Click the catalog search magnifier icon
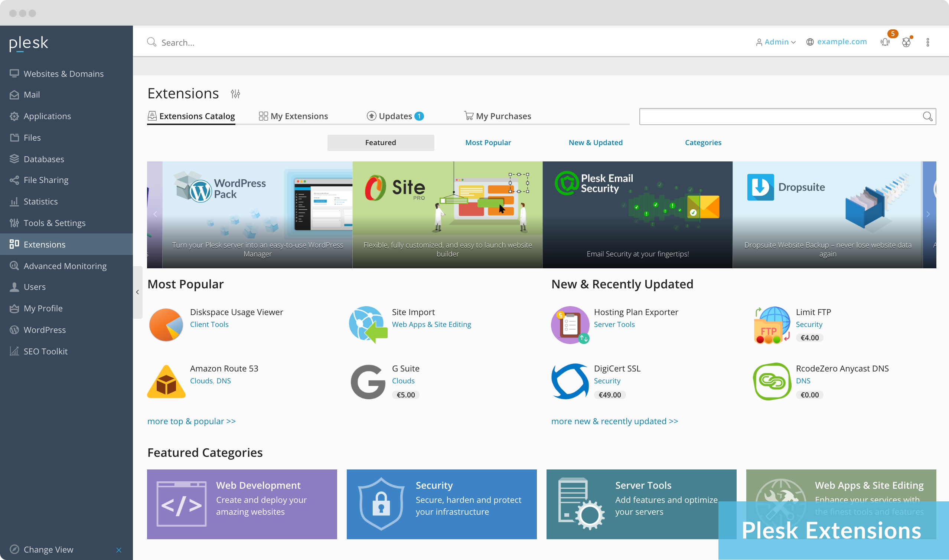This screenshot has height=560, width=949. pyautogui.click(x=927, y=116)
